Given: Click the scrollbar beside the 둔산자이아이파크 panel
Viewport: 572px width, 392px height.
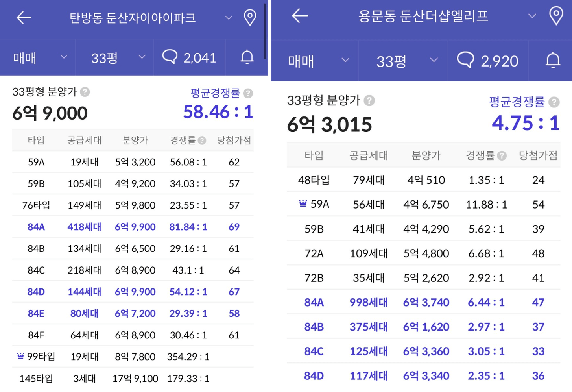Looking at the screenshot, I should pyautogui.click(x=266, y=31).
